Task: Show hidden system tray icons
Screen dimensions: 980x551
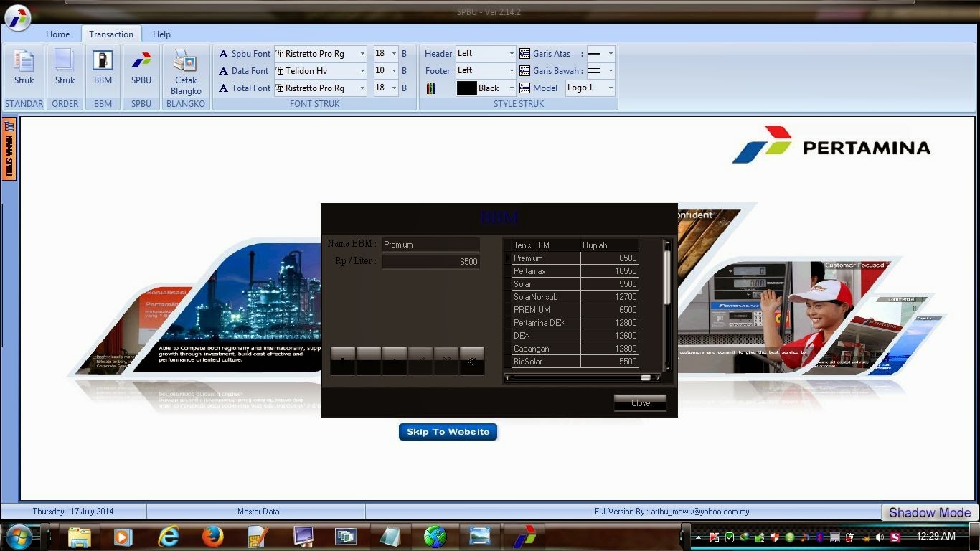Action: tap(698, 537)
